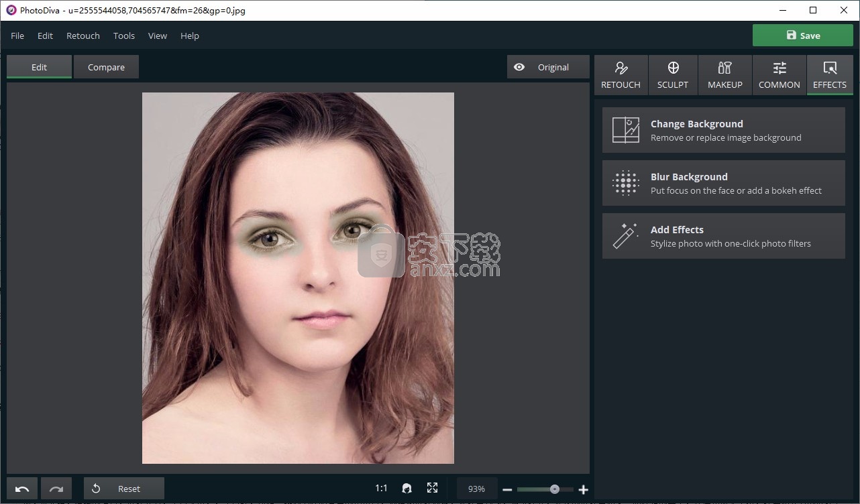The width and height of the screenshot is (860, 504).
Task: Save the edited photo
Action: (802, 36)
